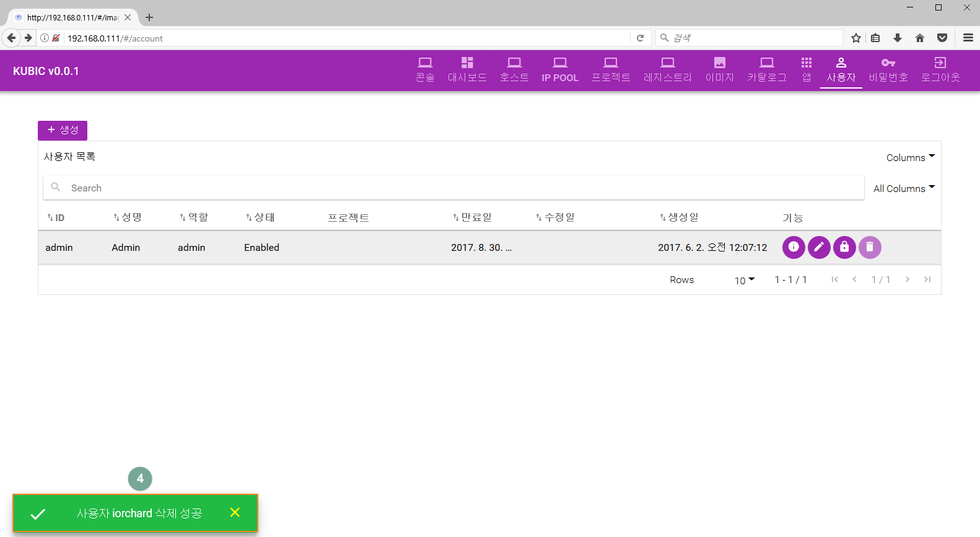Click the site info icon in address bar
This screenshot has height=537, width=980.
(x=45, y=38)
